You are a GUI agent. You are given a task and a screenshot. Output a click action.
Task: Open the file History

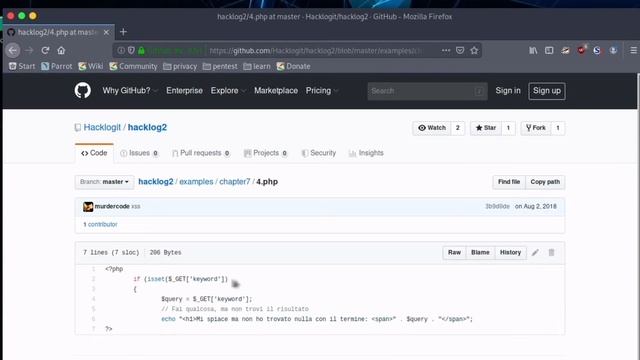tap(510, 253)
